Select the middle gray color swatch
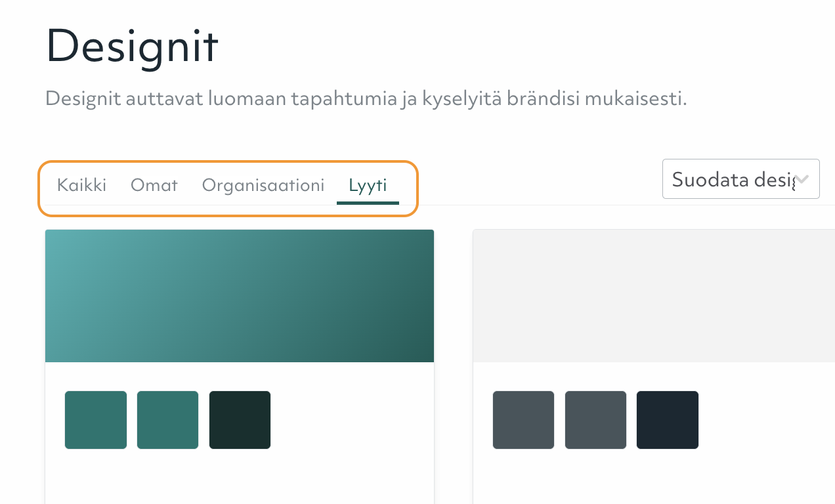Screen dimensions: 835x504 point(595,419)
